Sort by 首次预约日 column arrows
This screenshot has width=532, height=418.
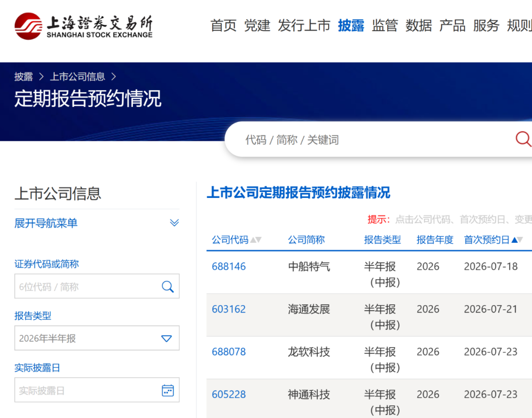(x=517, y=240)
